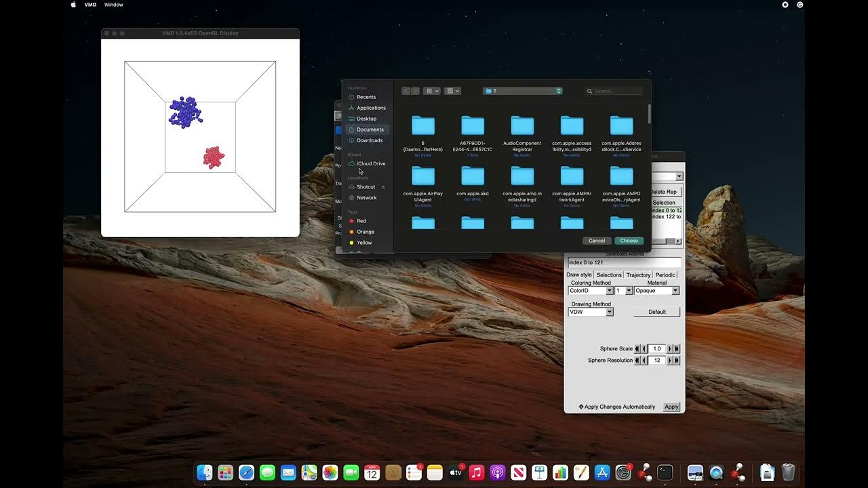Eject the Shotcut volume
868x488 pixels.
[383, 187]
